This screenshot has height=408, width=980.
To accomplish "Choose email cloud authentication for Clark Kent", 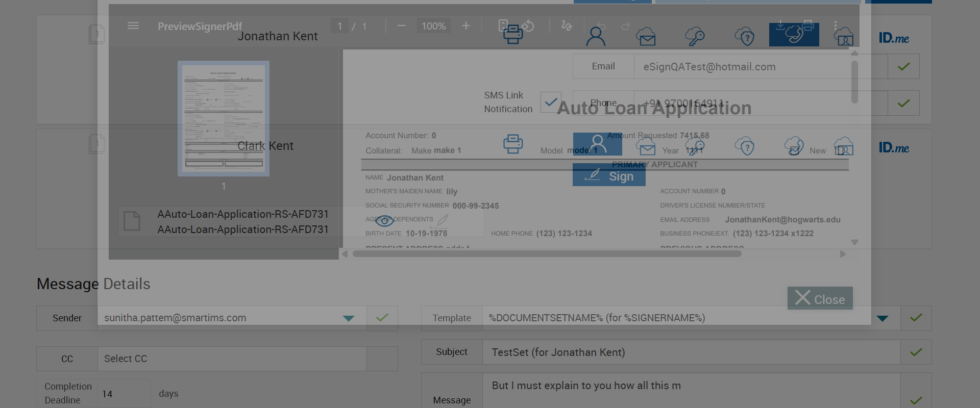I will pos(646,146).
